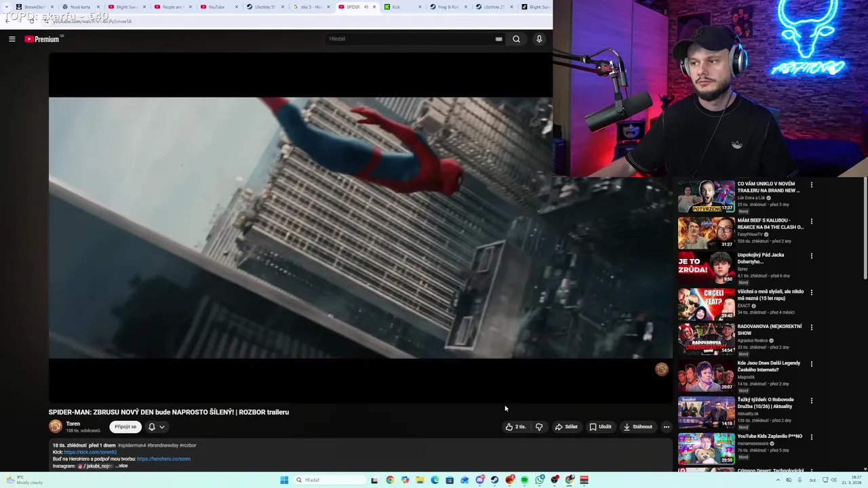
Task: Open options menu for 'MÁM BEEF S KALUBOU'
Action: pyautogui.click(x=811, y=221)
